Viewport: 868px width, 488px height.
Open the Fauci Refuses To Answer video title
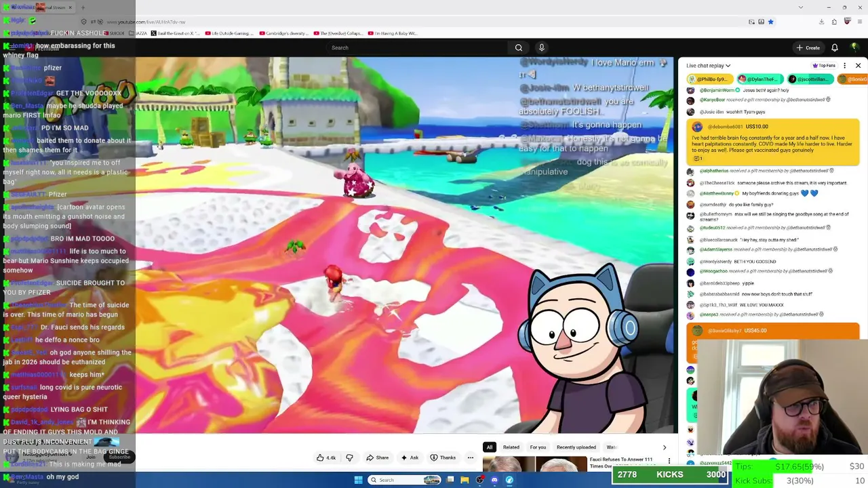point(621,463)
